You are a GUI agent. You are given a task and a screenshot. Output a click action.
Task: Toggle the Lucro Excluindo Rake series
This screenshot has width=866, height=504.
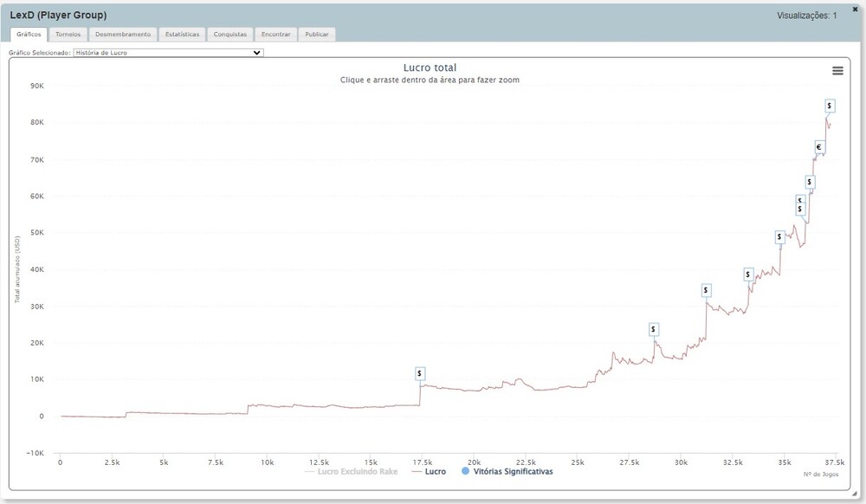point(352,471)
